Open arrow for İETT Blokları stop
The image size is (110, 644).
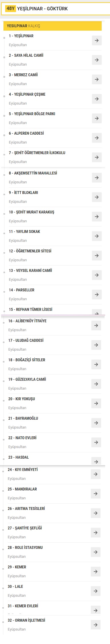pyautogui.click(x=97, y=197)
